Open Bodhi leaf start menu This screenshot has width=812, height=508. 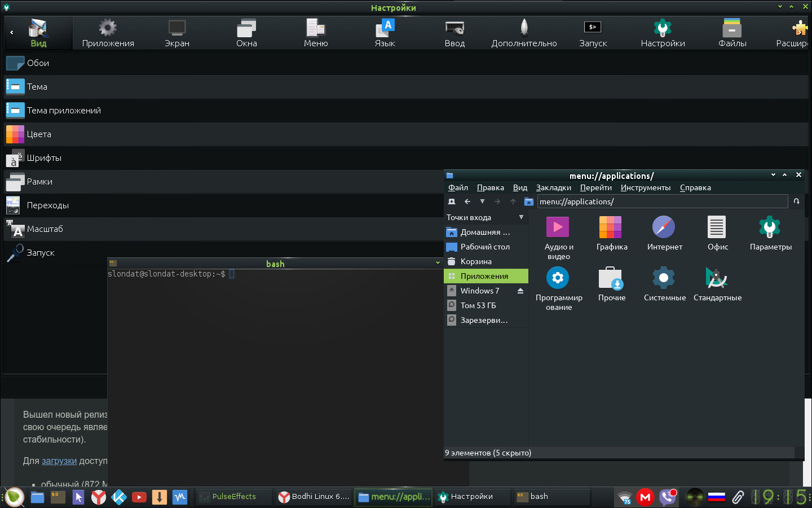[x=15, y=497]
